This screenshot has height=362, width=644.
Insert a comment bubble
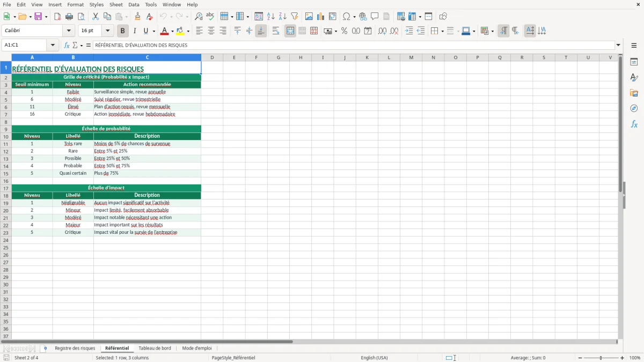375,17
